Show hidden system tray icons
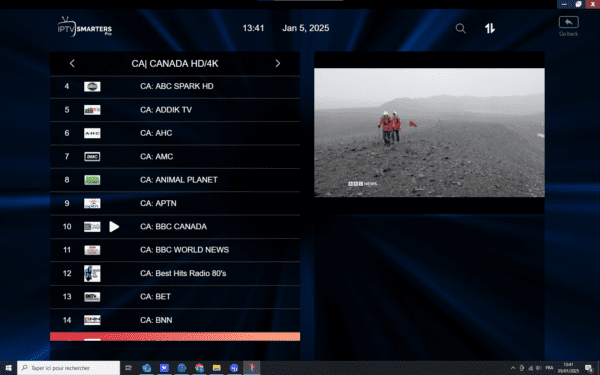The image size is (600, 375). click(x=513, y=368)
